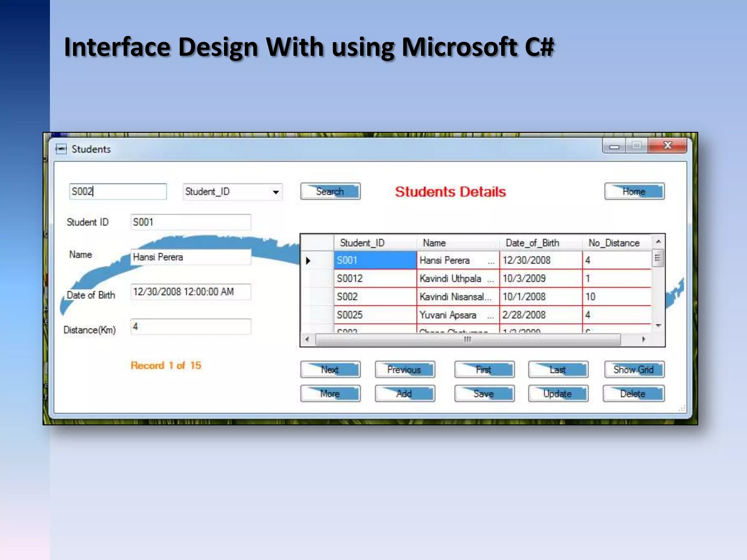Screen dimensions: 747x560
Task: Click the Update button
Action: [x=558, y=393]
